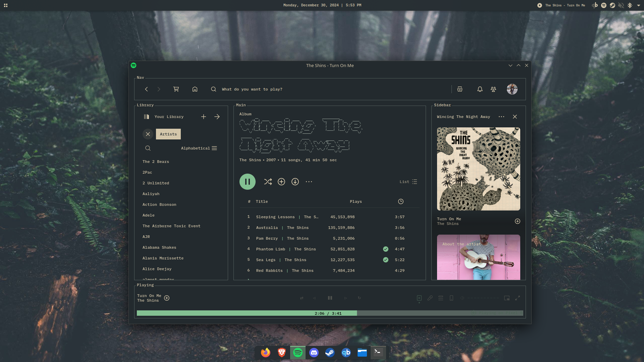Go forward with the Nav forward arrow
Image resolution: width=644 pixels, height=362 pixels.
pos(158,89)
